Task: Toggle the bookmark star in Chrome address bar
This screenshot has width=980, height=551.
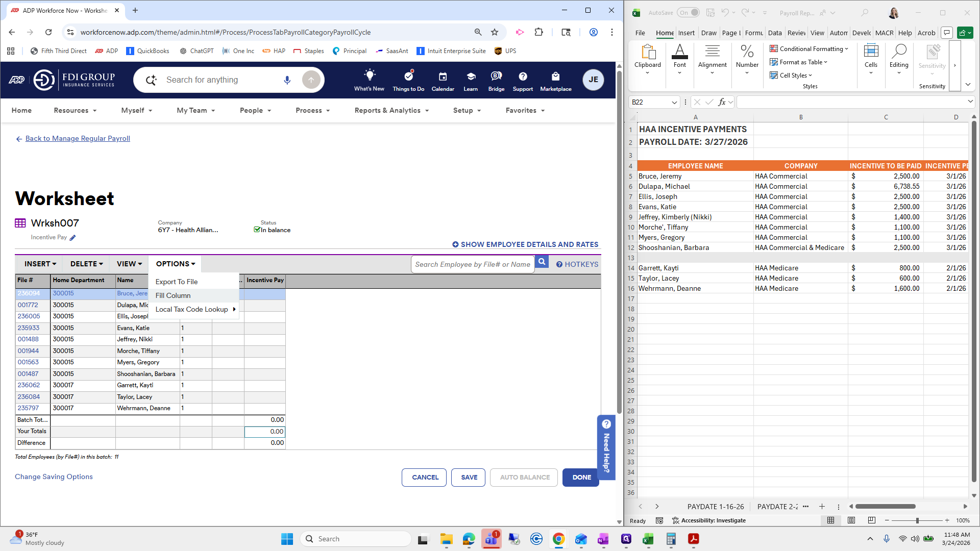Action: (x=495, y=32)
